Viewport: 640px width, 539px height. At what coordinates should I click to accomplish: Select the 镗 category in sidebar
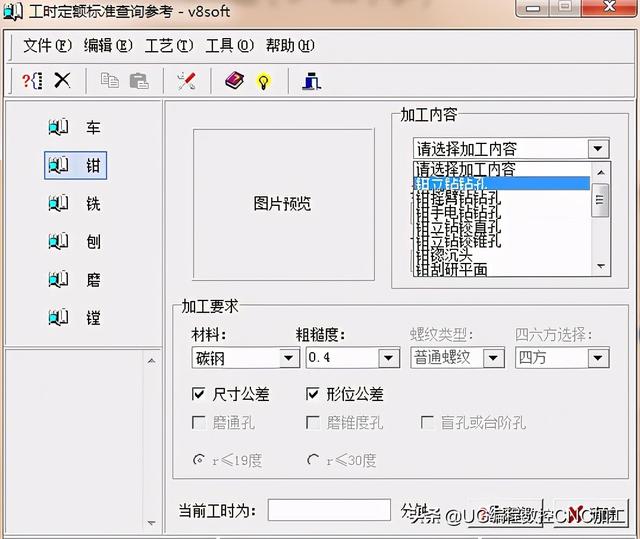pos(76,317)
